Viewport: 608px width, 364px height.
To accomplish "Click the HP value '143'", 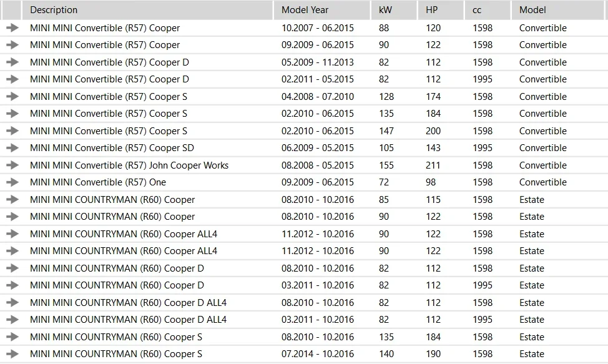I will click(x=433, y=148).
